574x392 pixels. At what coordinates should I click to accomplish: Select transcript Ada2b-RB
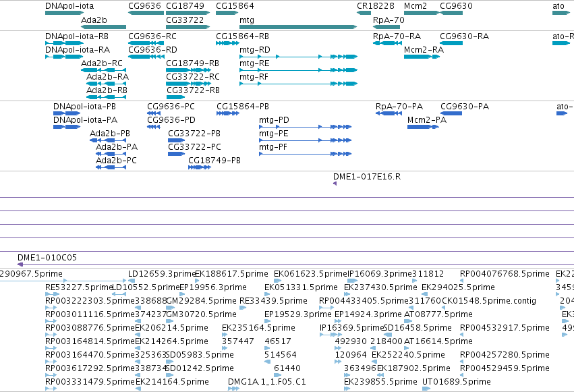(x=106, y=97)
